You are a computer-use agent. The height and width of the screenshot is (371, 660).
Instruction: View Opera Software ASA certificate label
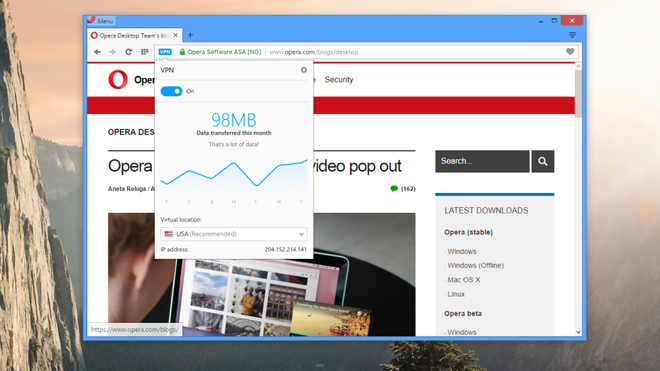point(224,52)
